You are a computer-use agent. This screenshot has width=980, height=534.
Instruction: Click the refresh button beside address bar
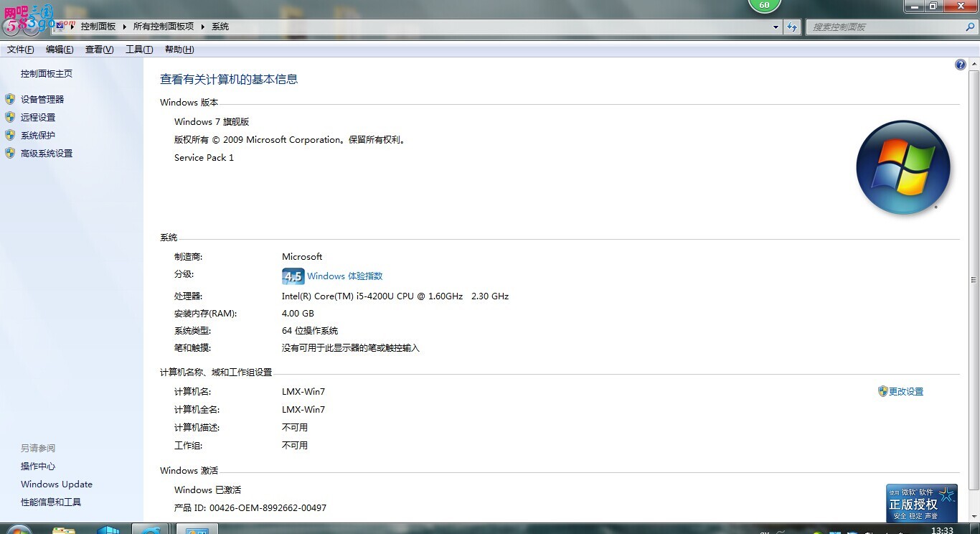792,27
